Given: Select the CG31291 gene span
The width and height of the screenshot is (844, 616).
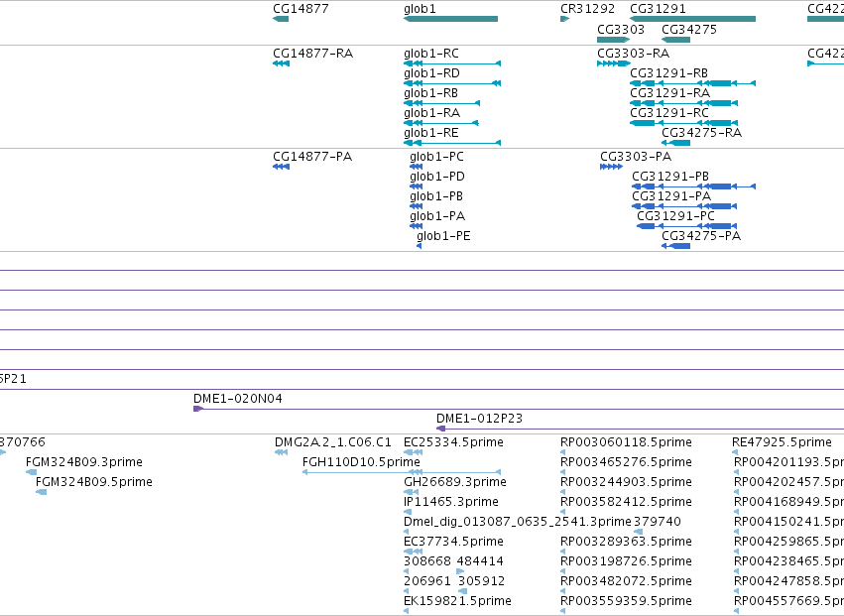Looking at the screenshot, I should pyautogui.click(x=692, y=19).
